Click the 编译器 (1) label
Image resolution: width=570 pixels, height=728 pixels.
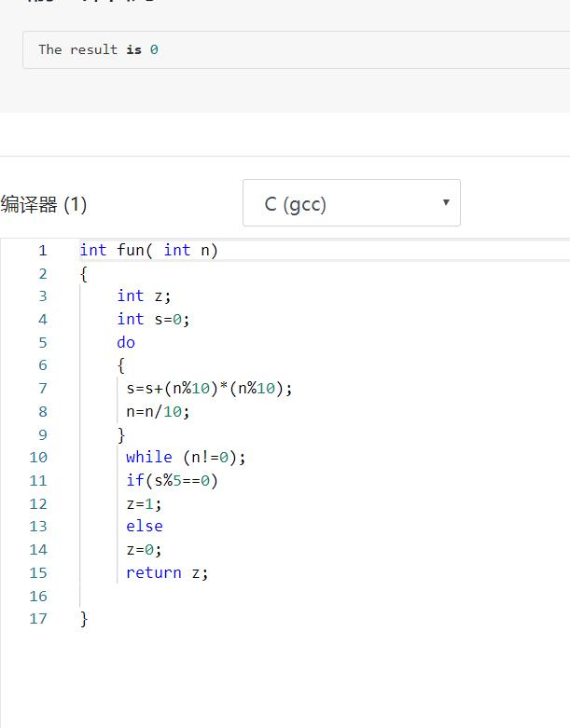pos(44,204)
